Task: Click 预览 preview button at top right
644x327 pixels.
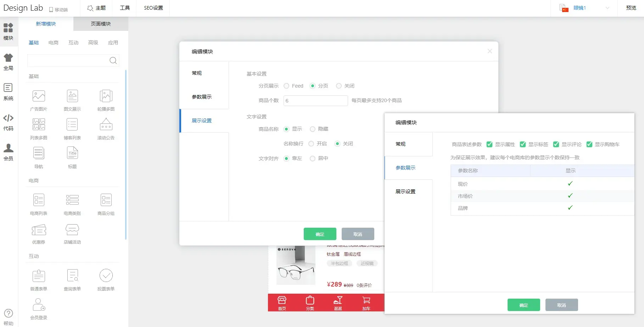Action: [631, 8]
